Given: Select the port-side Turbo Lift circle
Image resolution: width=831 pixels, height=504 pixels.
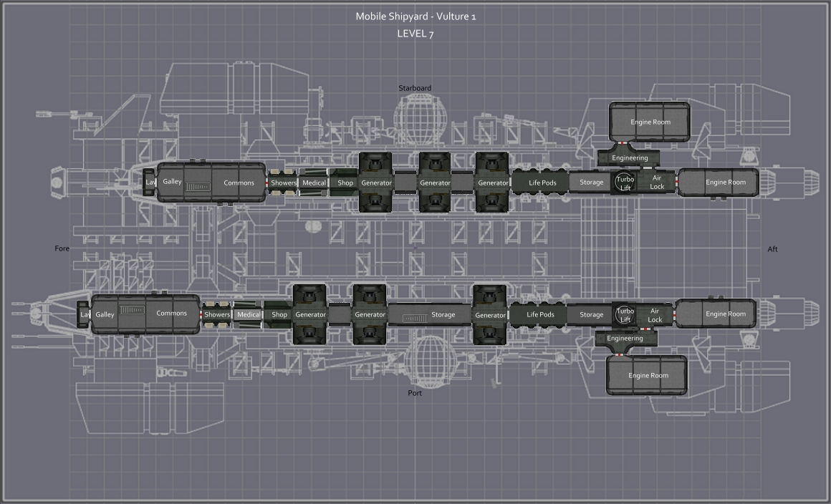Looking at the screenshot, I should pyautogui.click(x=625, y=315).
